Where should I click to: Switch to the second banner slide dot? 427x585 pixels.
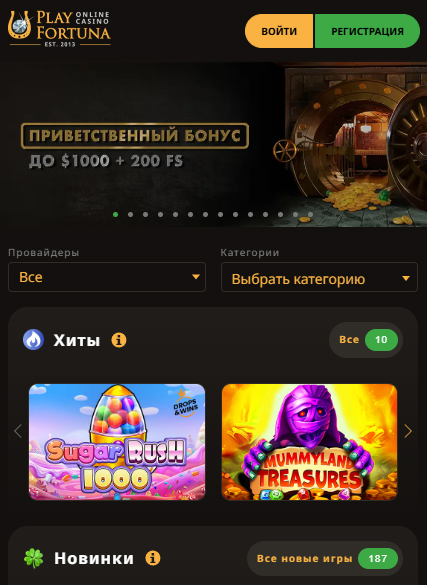[x=131, y=215]
